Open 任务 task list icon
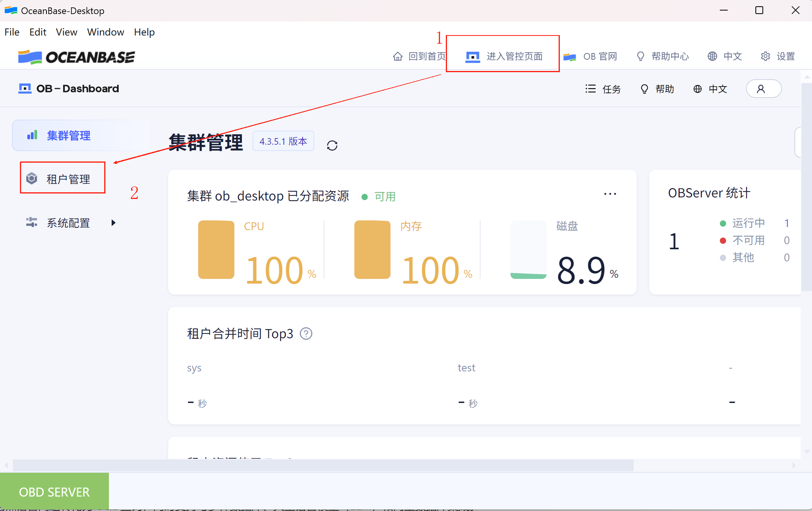Screen dimensions: 812x511 click(x=591, y=89)
